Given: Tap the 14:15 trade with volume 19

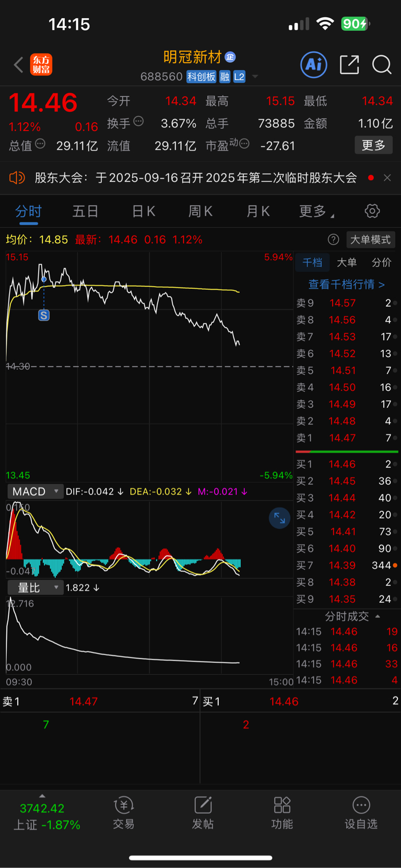Looking at the screenshot, I should point(347,631).
